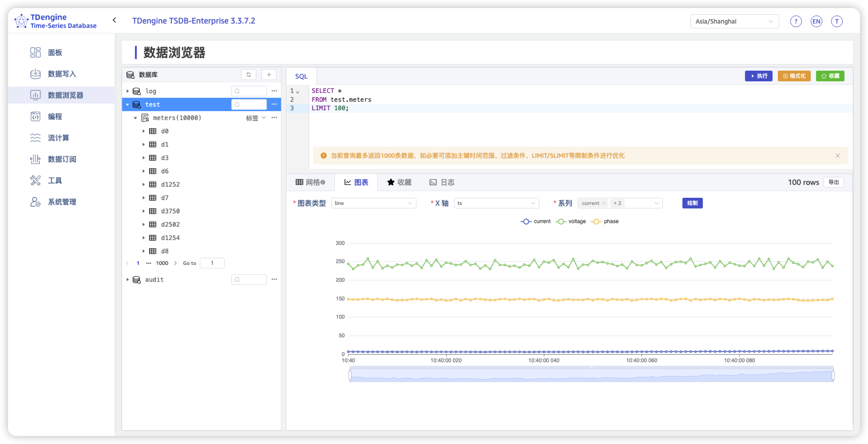
Task: Toggle the voltage series in chart legend
Action: pos(571,221)
